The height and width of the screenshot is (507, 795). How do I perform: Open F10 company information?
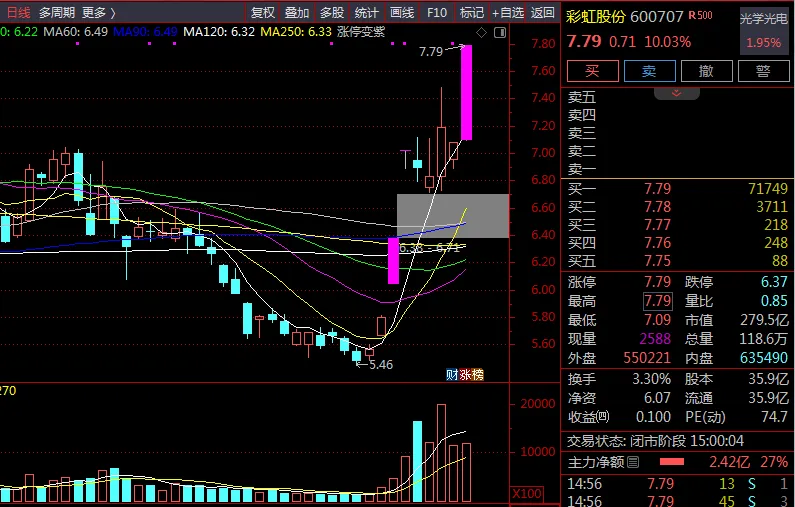pyautogui.click(x=437, y=12)
